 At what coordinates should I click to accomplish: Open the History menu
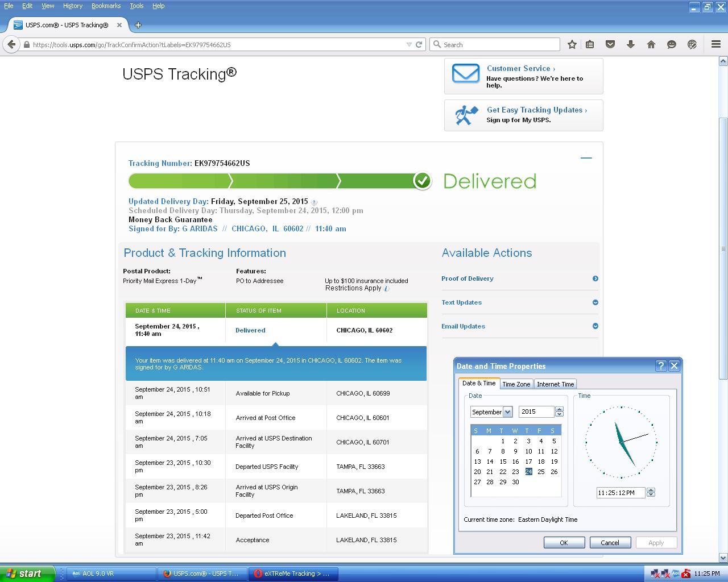click(x=73, y=6)
